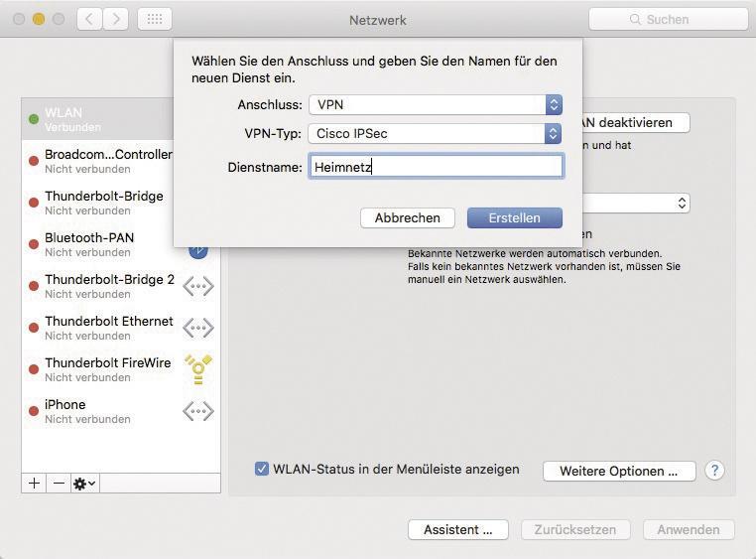Click the yellow FireWire icon
The height and width of the screenshot is (559, 756).
click(198, 369)
